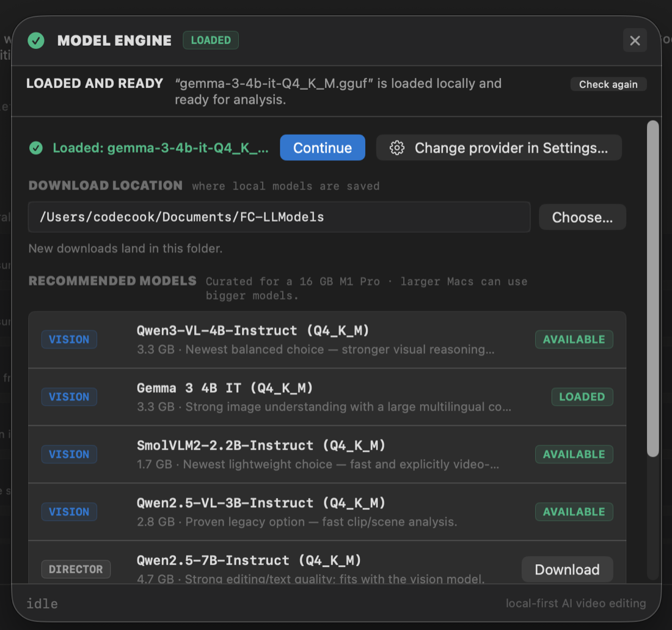Click the RECOMMENDED MODELS section heading

(112, 281)
